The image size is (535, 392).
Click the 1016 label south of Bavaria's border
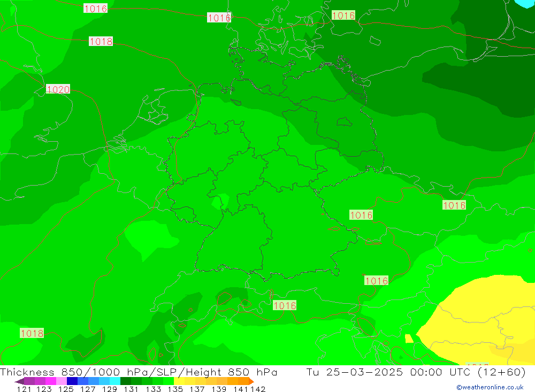point(284,305)
